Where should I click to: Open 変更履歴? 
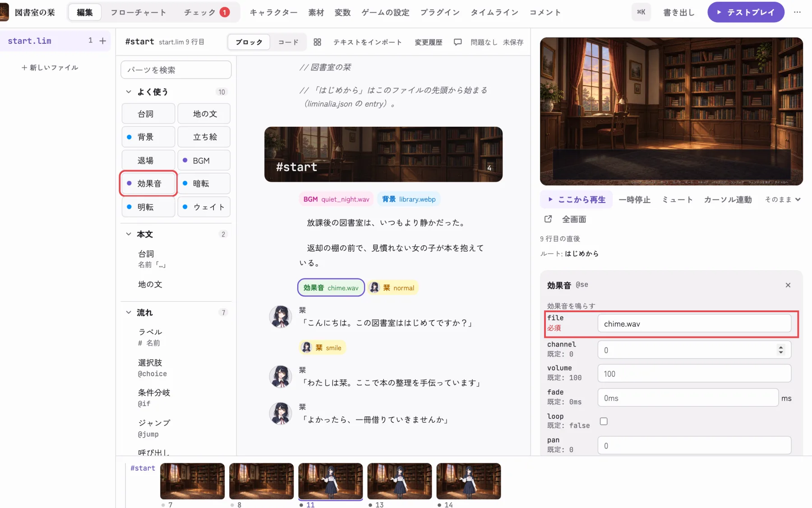tap(429, 42)
